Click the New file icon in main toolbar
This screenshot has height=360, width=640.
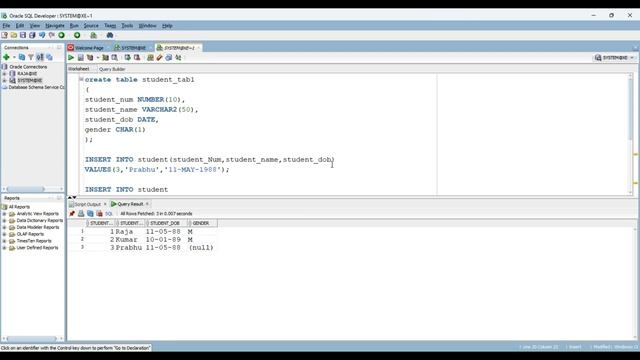tap(4, 36)
